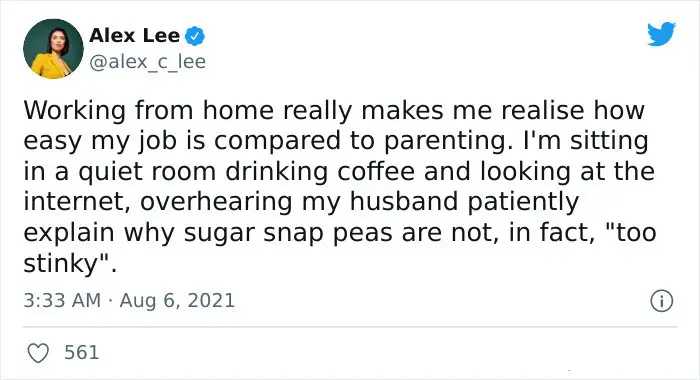Click the word "parenting" in the tweet
This screenshot has height=380, width=700.
(x=448, y=141)
